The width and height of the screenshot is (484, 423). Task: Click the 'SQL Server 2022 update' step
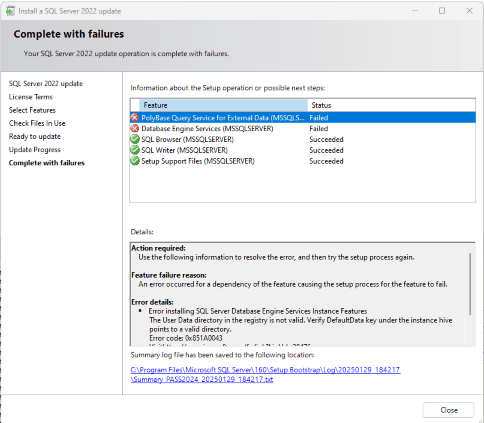(46, 84)
